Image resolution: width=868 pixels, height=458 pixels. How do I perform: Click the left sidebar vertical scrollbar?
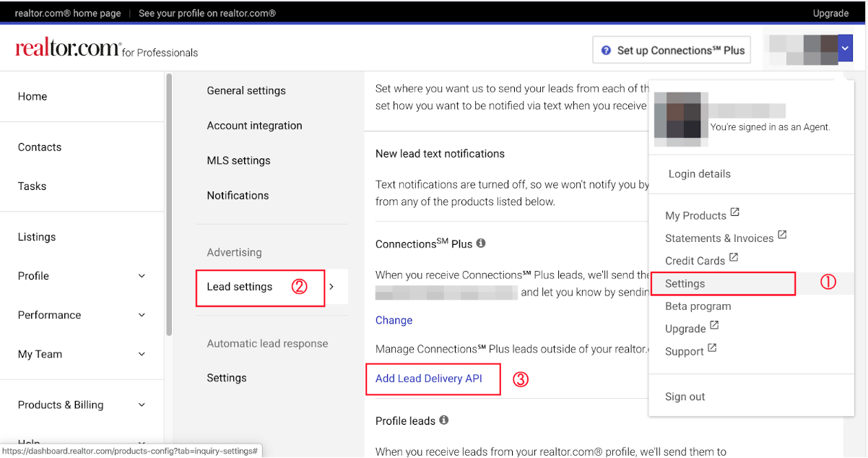coord(169,202)
